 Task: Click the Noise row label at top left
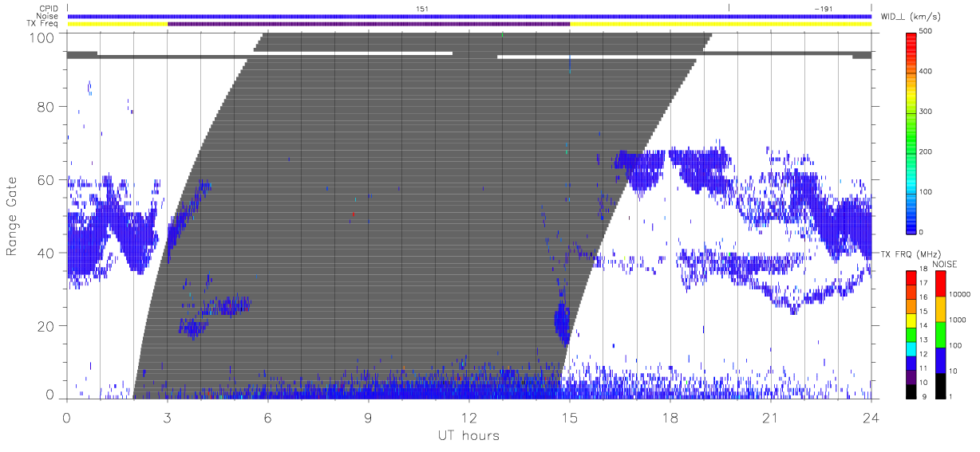click(47, 16)
